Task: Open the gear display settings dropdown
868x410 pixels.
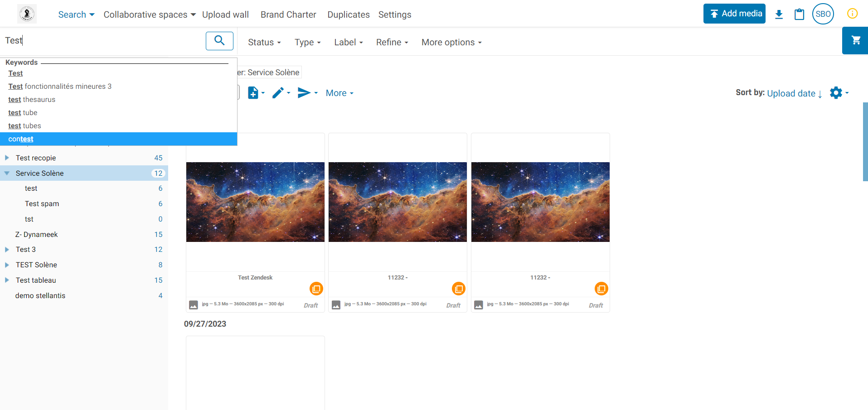Action: [x=836, y=93]
